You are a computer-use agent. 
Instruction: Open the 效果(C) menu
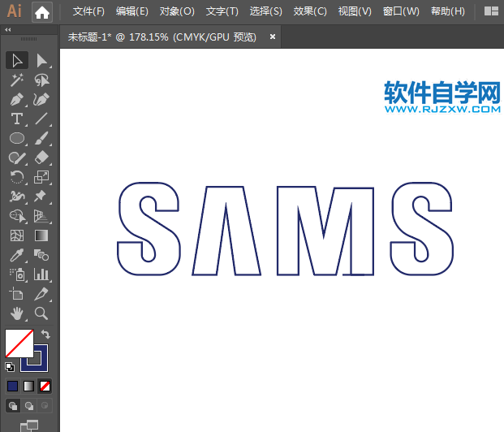coord(310,11)
